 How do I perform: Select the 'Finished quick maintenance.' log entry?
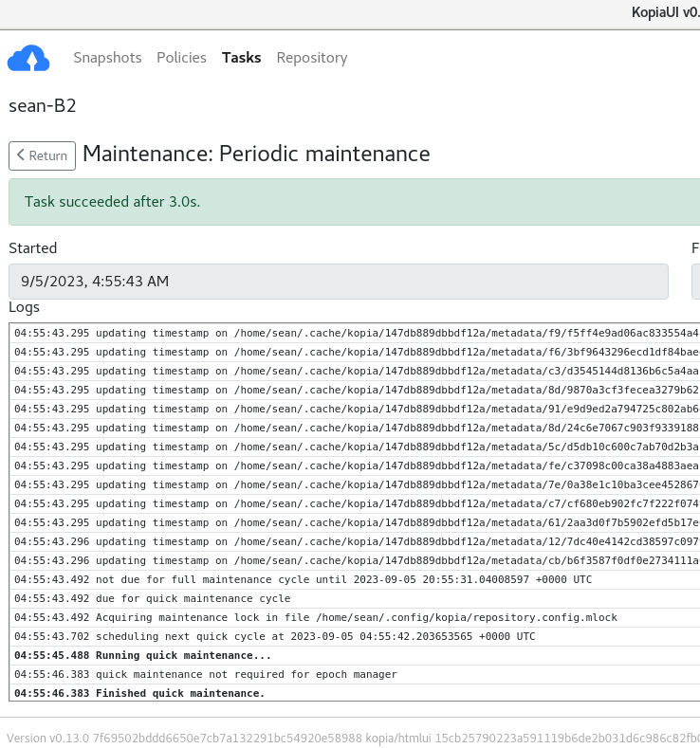[x=354, y=693]
